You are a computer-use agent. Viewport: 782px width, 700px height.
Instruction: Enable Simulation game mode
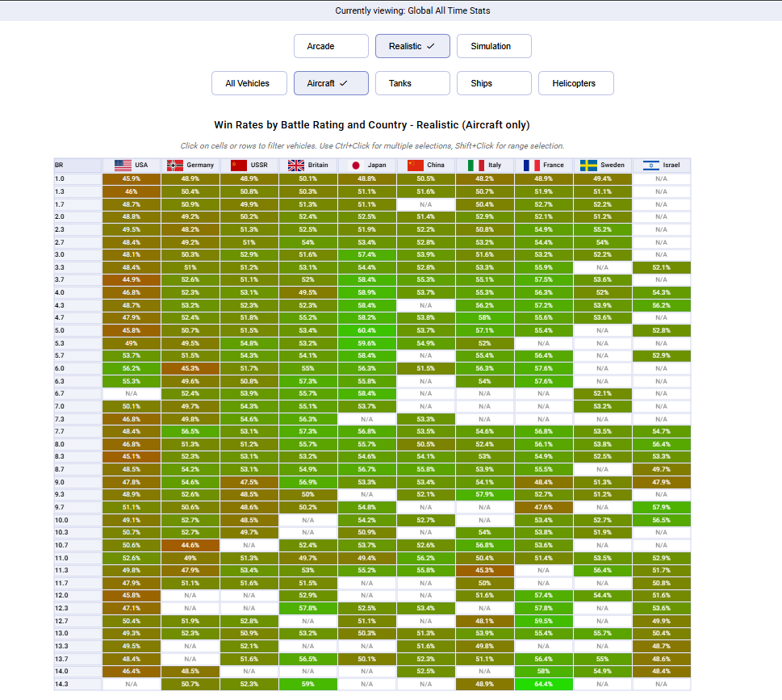pyautogui.click(x=494, y=46)
